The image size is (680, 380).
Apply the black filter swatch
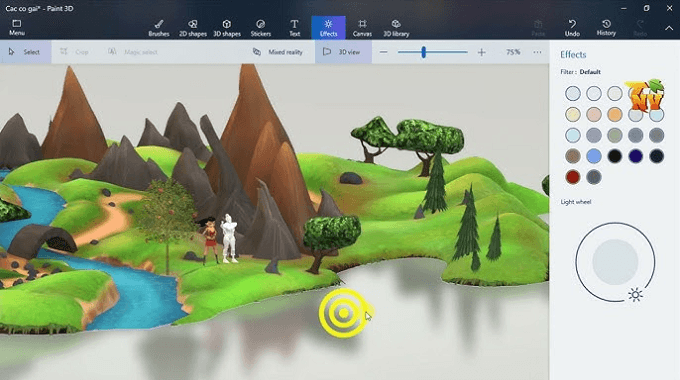(615, 156)
